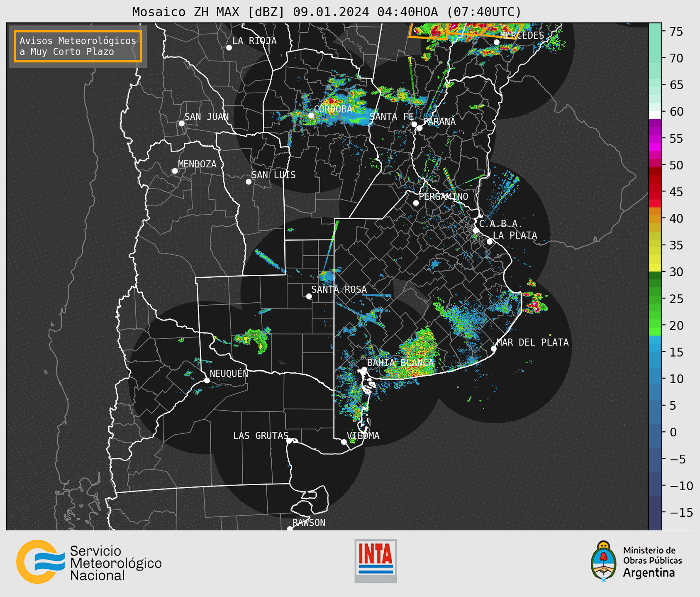Click the Avisos Meteorológicos a Muy Corto Plazo legend box

click(x=78, y=46)
